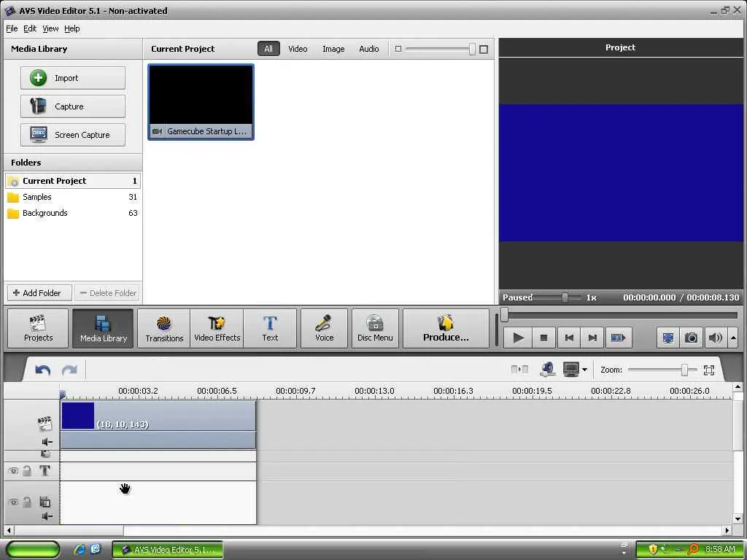
Task: Jump to the next scene
Action: (x=619, y=338)
